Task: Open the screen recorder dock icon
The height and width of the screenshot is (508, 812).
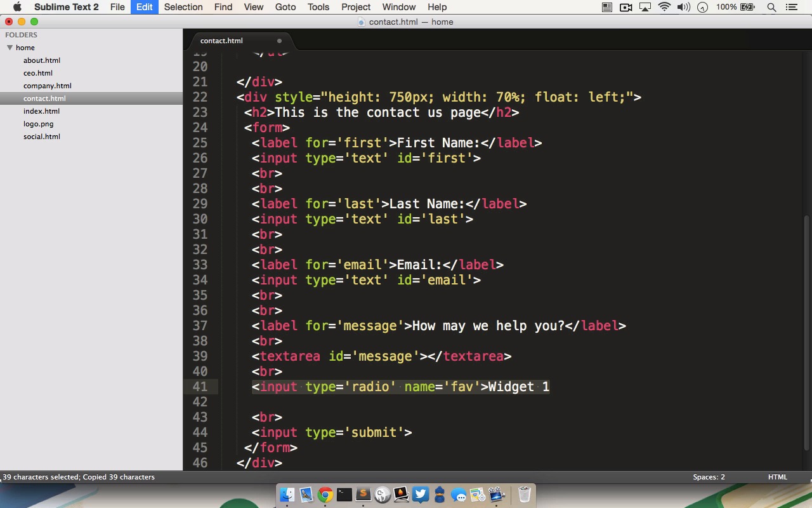Action: pos(497,495)
